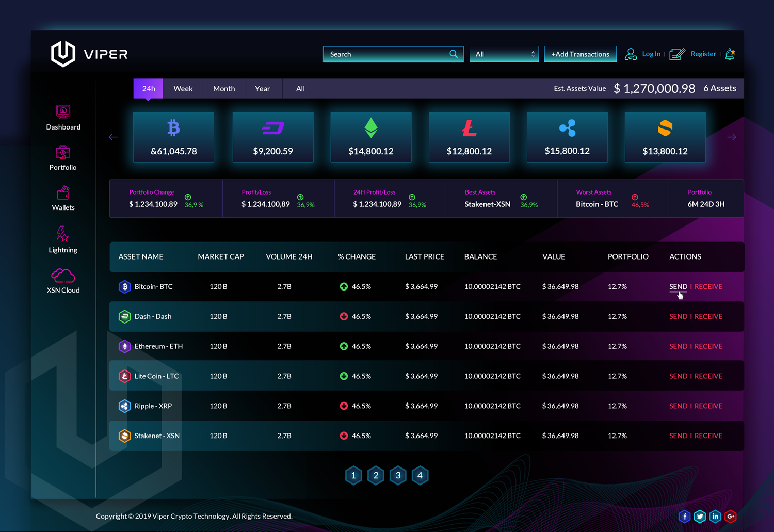Click the ASSET NAME column header

click(x=141, y=256)
